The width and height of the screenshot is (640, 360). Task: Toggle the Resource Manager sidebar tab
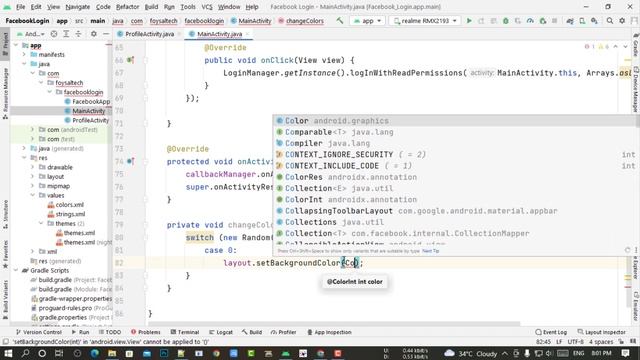coord(5,94)
